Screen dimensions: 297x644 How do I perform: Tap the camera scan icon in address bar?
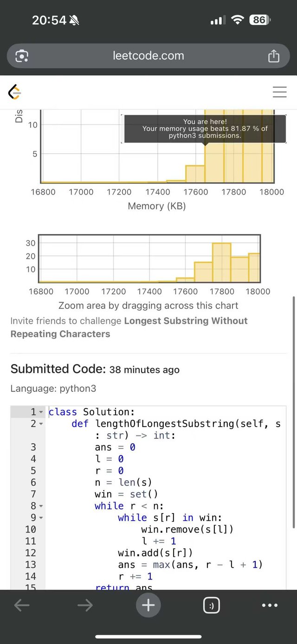[x=22, y=56]
